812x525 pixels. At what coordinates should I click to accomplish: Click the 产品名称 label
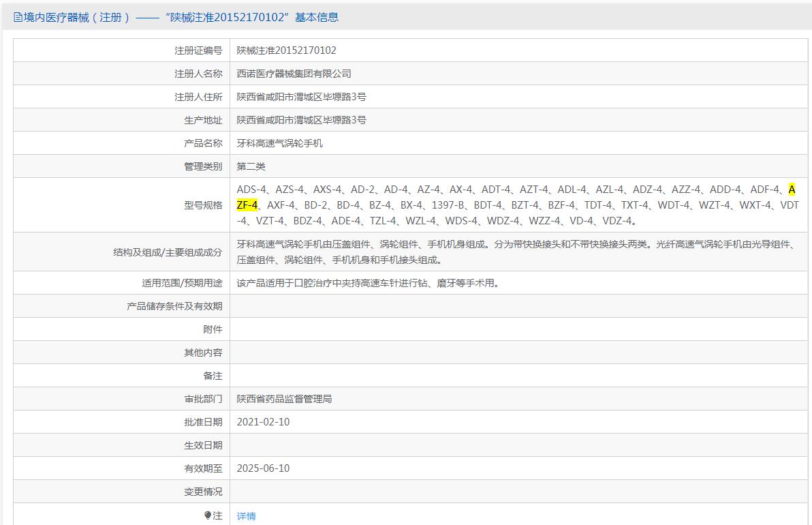pyautogui.click(x=203, y=143)
